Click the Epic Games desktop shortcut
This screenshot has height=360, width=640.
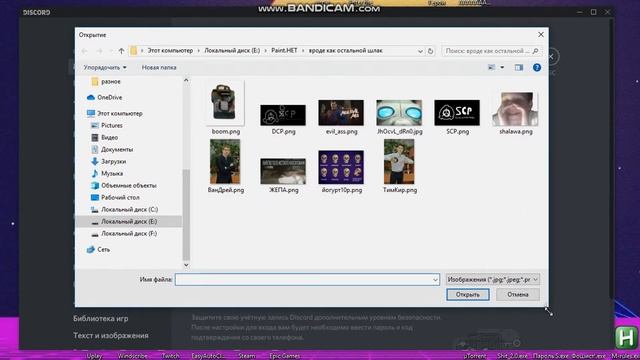click(284, 356)
